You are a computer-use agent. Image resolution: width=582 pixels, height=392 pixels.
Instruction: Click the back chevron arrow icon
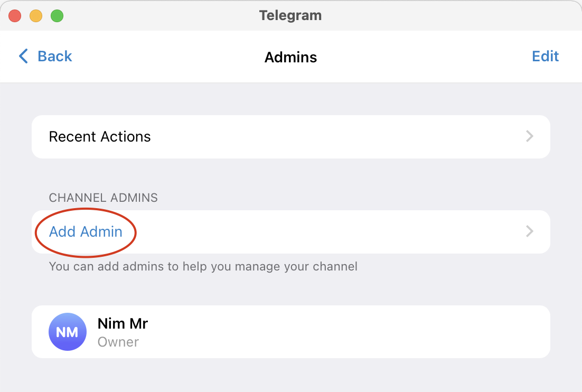pyautogui.click(x=23, y=56)
